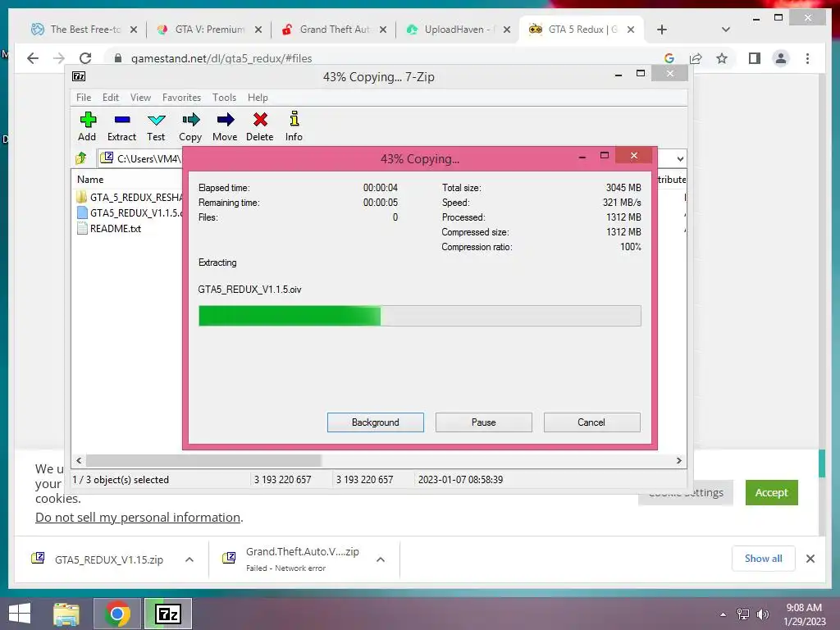Click the Extract toolbar icon
840x630 pixels.
coord(121,126)
